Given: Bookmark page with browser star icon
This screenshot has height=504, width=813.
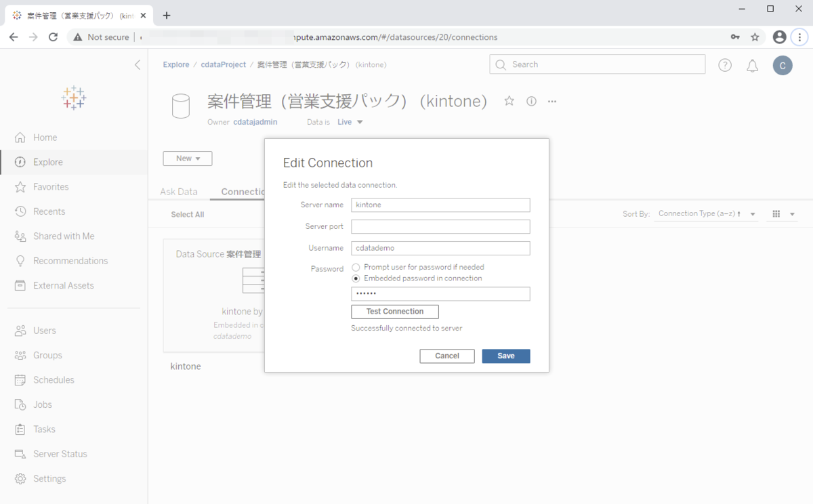Looking at the screenshot, I should (755, 37).
